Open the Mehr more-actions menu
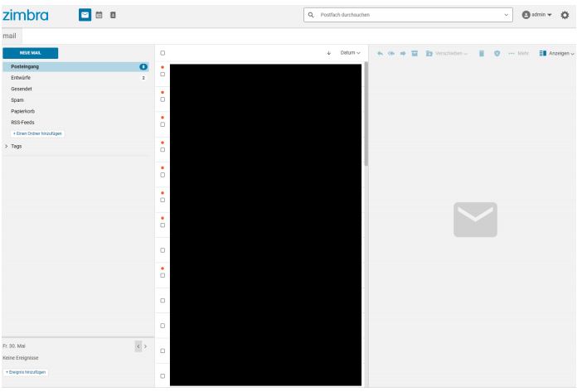 pos(518,53)
